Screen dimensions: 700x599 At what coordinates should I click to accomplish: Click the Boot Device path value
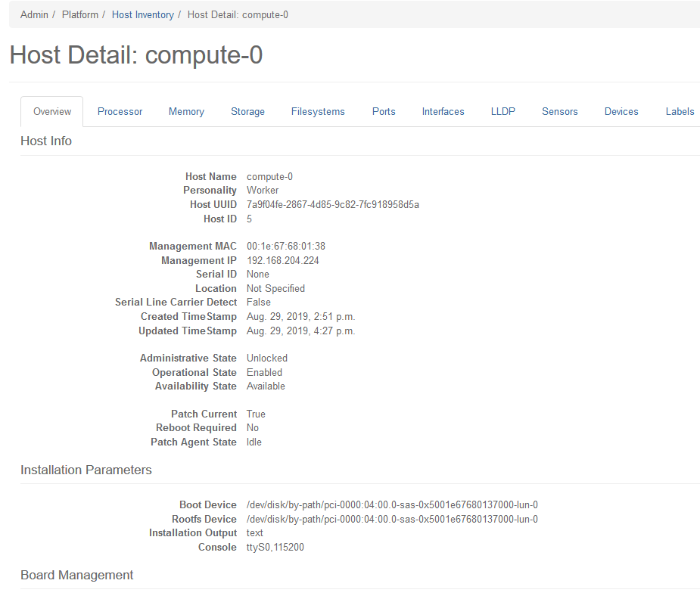pyautogui.click(x=392, y=505)
